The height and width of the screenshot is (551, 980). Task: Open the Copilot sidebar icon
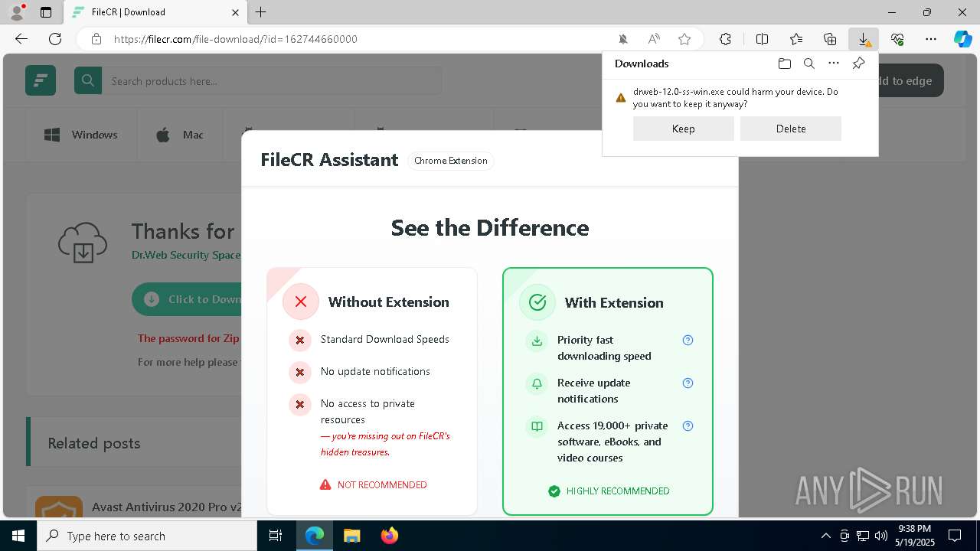coord(962,39)
